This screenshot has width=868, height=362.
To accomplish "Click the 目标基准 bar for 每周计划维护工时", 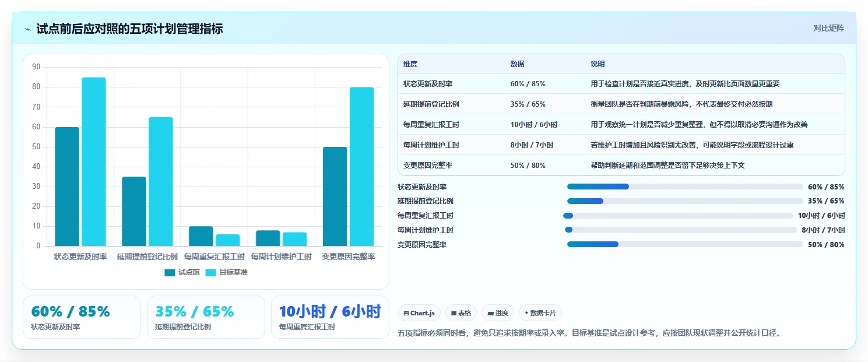I will [295, 239].
